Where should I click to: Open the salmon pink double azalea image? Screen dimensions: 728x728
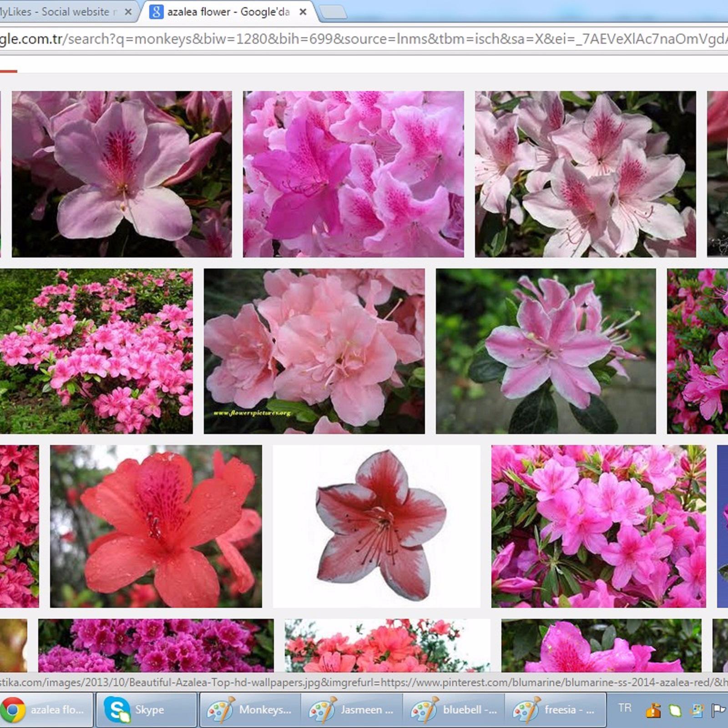314,351
